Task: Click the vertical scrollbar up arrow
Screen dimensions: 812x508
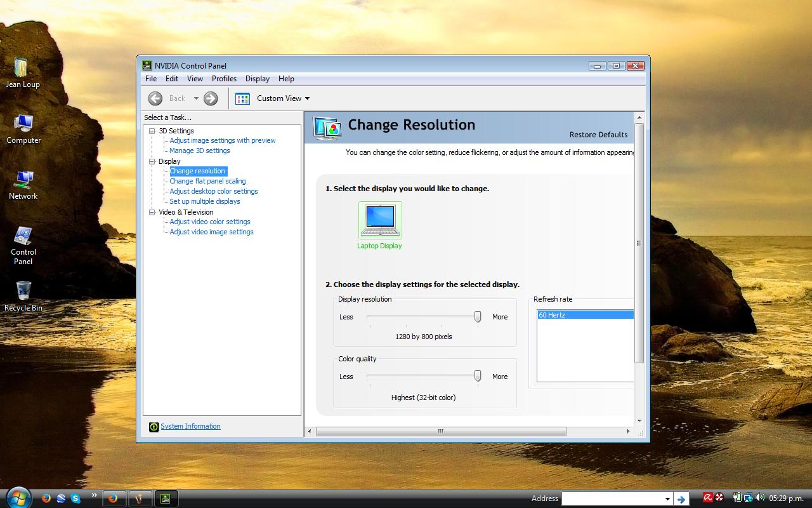Action: [x=639, y=117]
